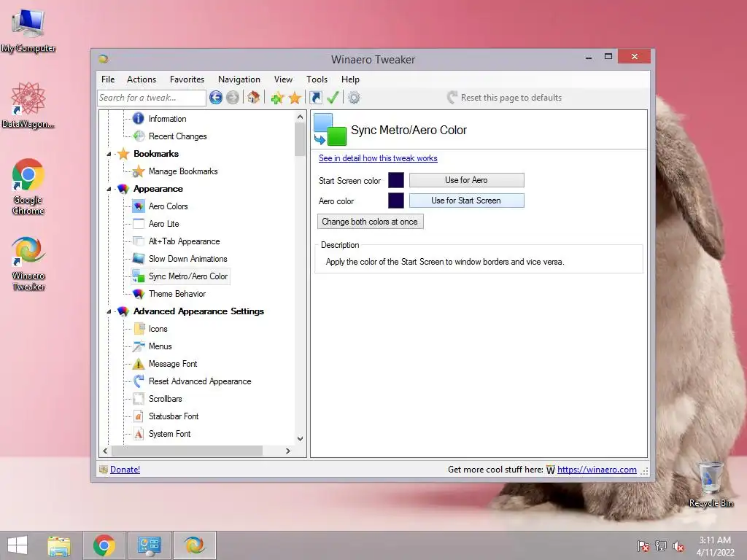Open Recent Changes in the tree

[x=177, y=136]
